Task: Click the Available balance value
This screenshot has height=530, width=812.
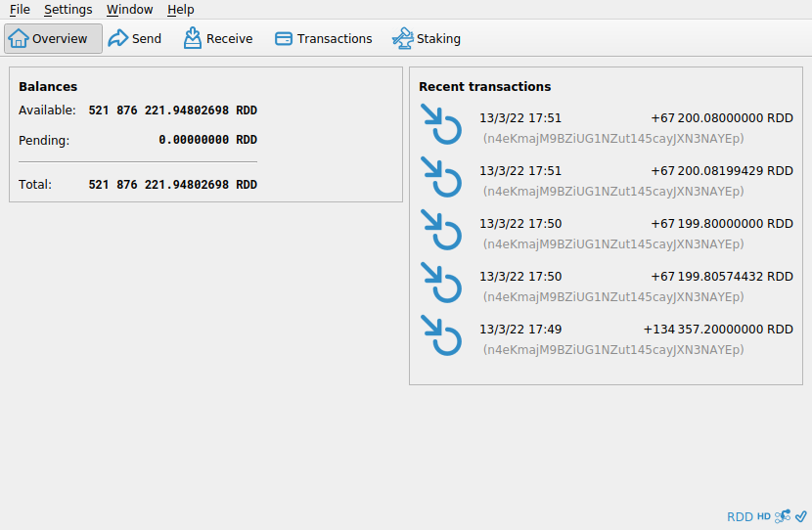Action: [173, 110]
